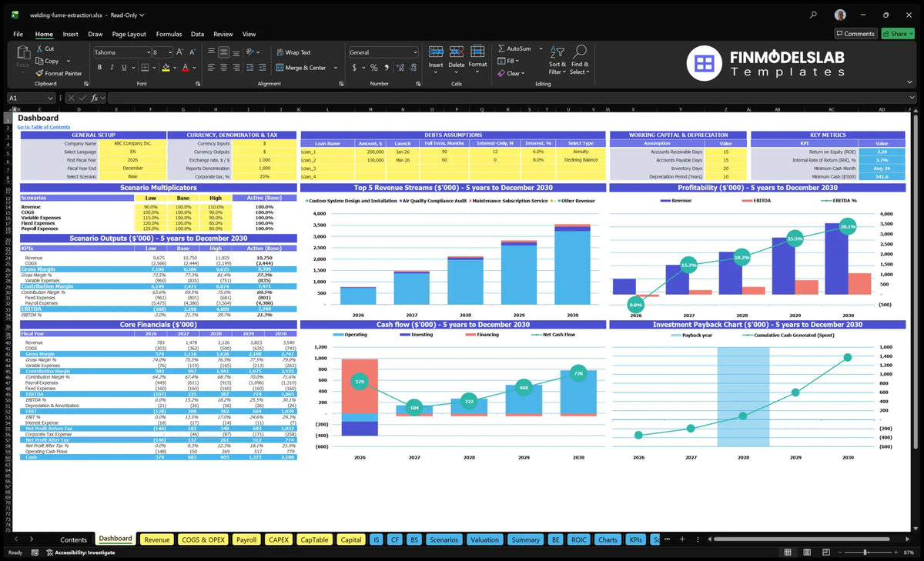Toggle Align Left alignment
This screenshot has height=561, width=924.
[210, 68]
